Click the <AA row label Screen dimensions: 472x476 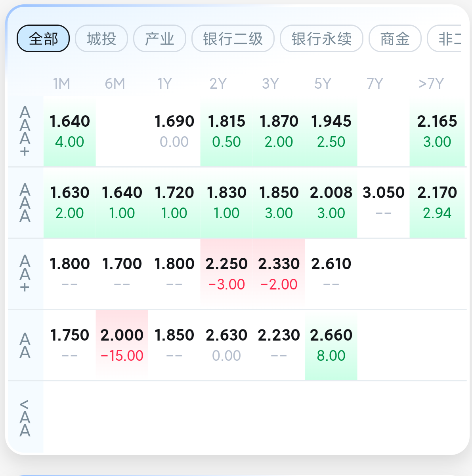click(x=25, y=417)
